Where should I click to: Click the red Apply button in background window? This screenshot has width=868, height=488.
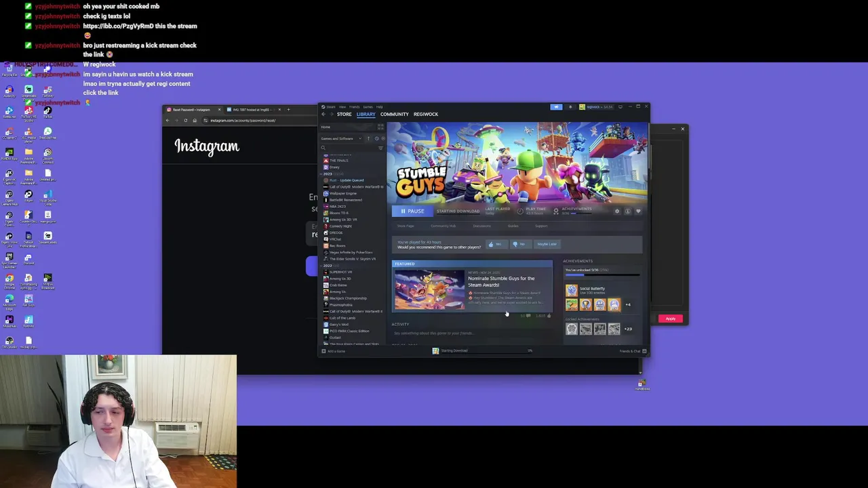671,319
